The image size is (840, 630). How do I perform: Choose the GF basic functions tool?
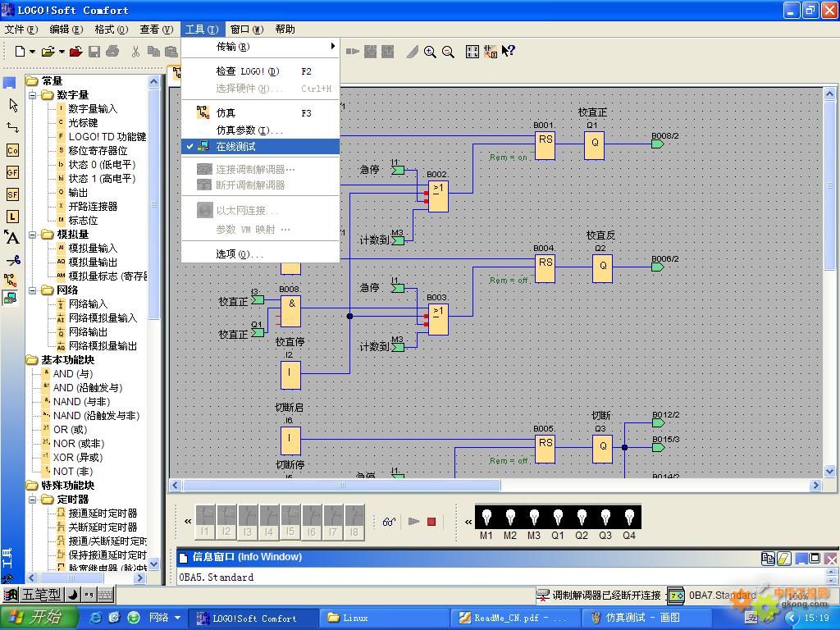(x=12, y=172)
